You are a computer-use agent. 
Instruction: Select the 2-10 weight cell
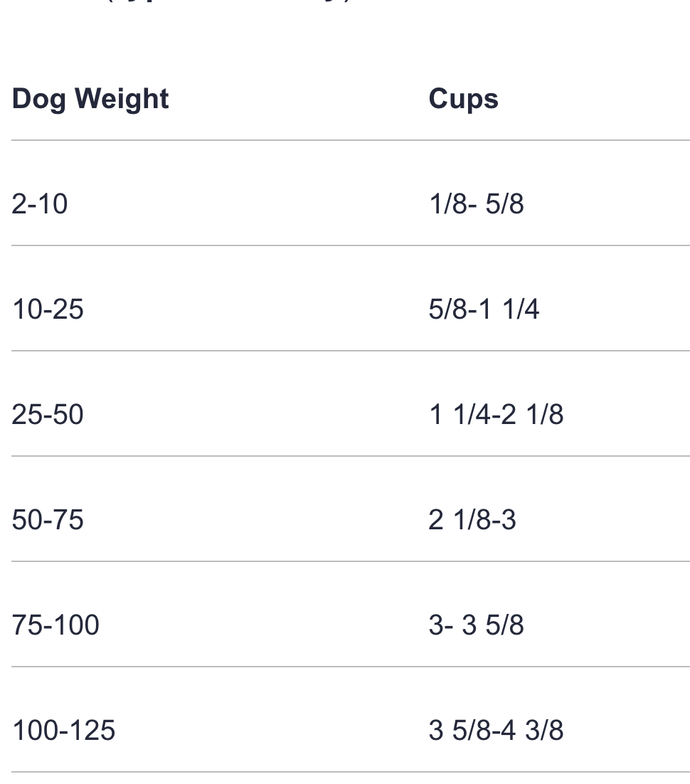40,204
